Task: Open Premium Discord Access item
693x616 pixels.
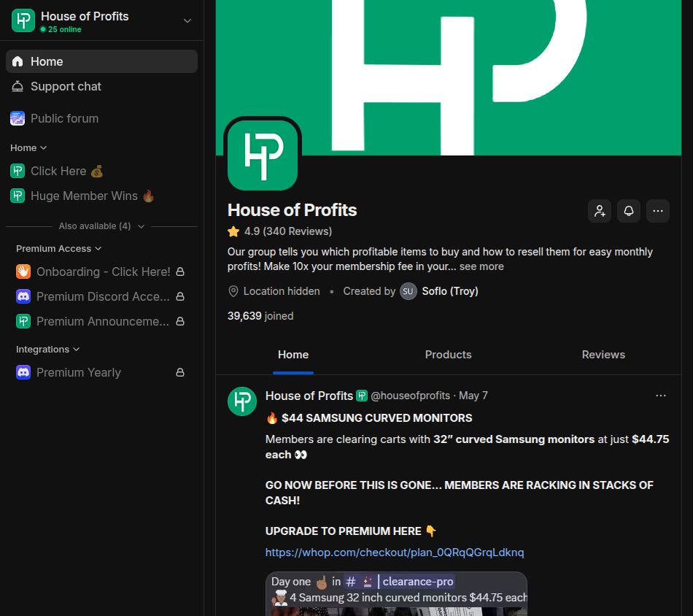Action: 101,296
